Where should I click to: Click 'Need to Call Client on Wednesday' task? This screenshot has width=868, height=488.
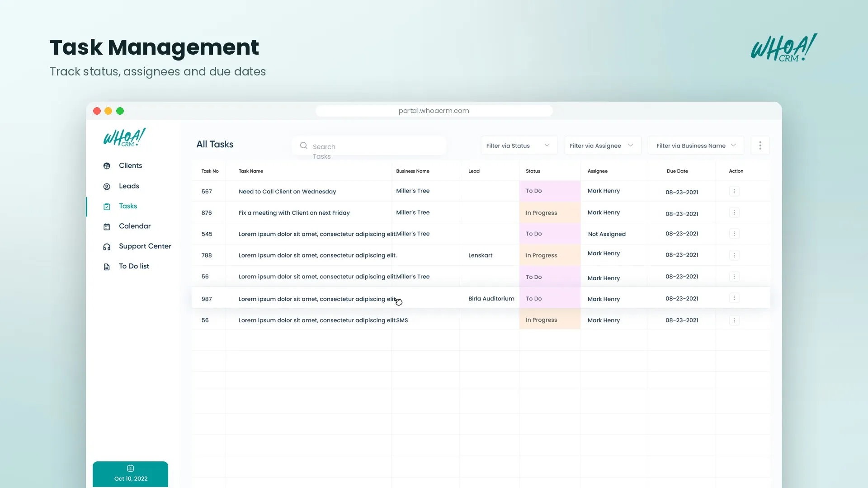(287, 192)
